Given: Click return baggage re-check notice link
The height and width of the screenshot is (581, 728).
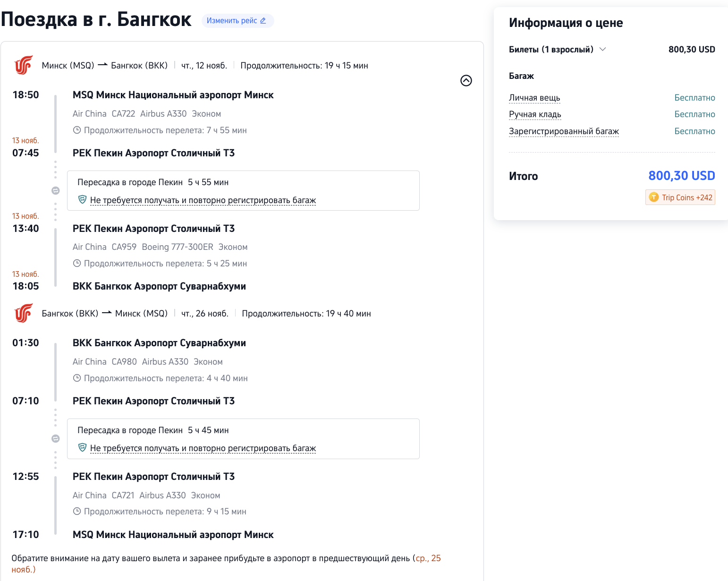Looking at the screenshot, I should pyautogui.click(x=203, y=448).
